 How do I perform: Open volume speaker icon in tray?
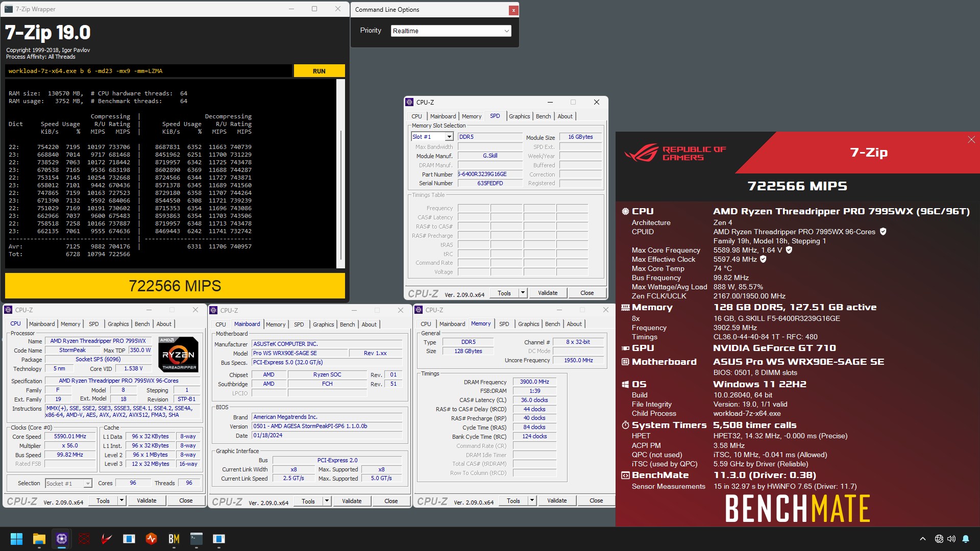(951, 539)
